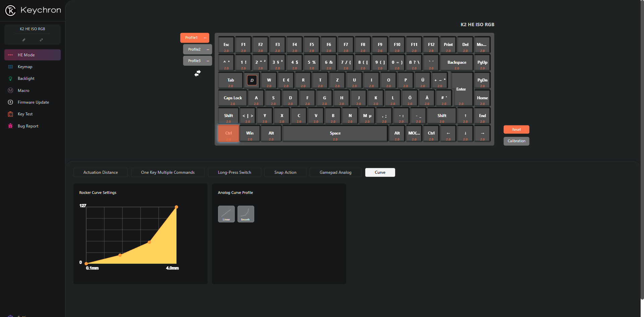Select the Backspace key
The image size is (644, 317).
(x=457, y=63)
